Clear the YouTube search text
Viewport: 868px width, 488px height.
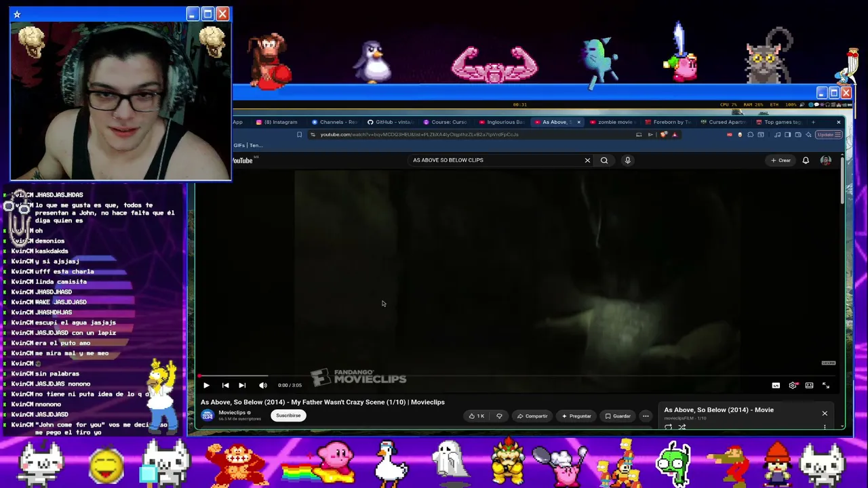point(587,160)
